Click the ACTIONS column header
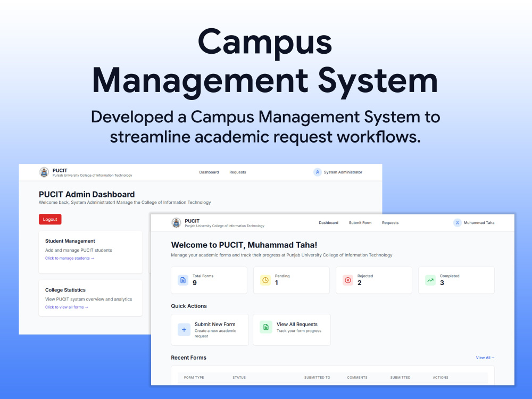 tap(440, 377)
